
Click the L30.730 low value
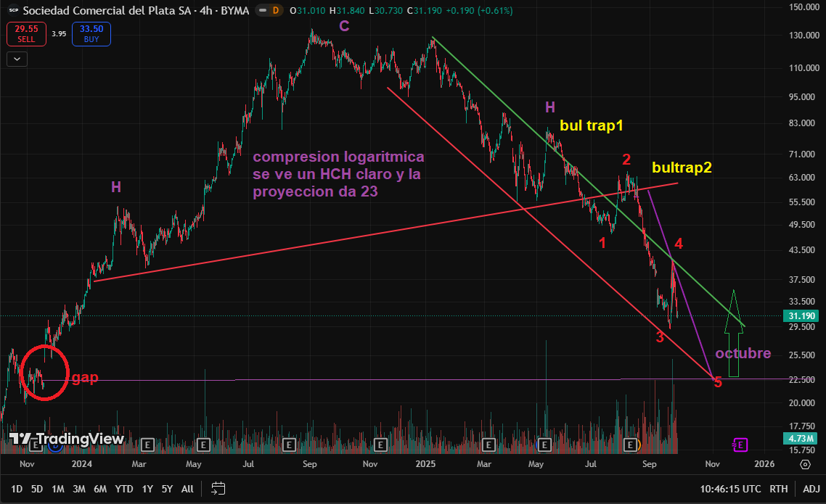(385, 11)
